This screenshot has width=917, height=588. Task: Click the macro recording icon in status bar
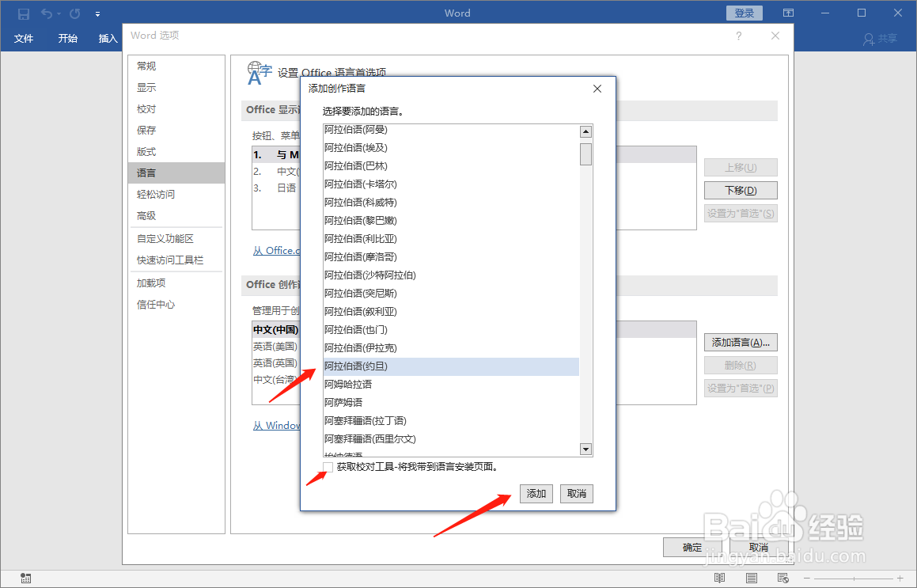coord(25,578)
